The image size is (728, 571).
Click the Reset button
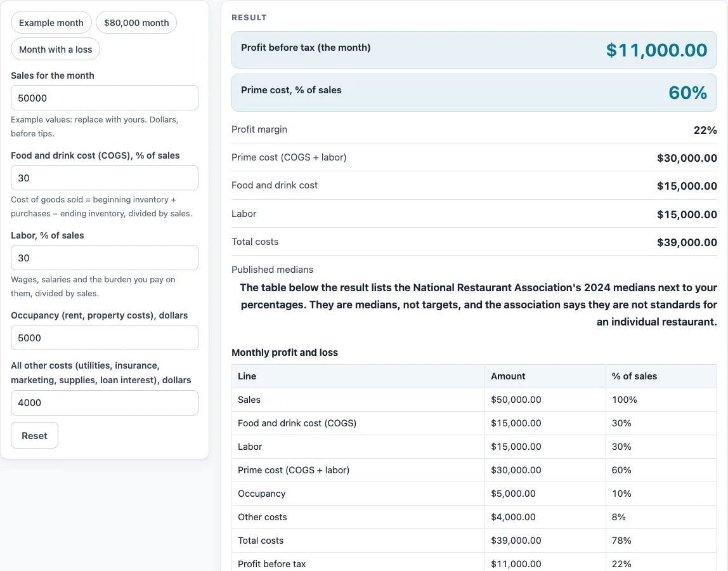(x=34, y=435)
